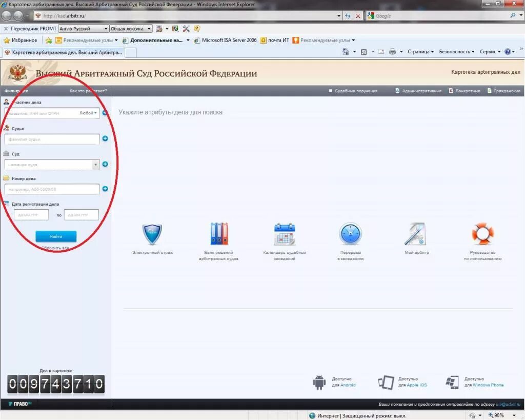Click the Как это работает? link
Image resolution: width=525 pixels, height=420 pixels.
[x=88, y=91]
